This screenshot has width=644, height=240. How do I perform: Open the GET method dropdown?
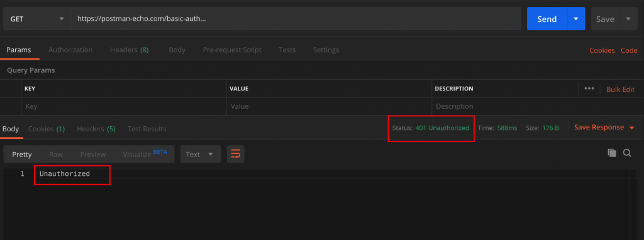tap(37, 19)
